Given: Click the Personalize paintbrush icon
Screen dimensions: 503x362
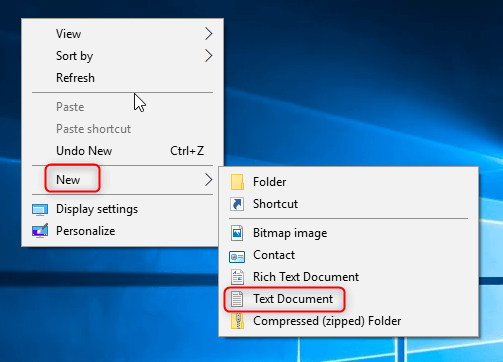Looking at the screenshot, I should tap(40, 231).
